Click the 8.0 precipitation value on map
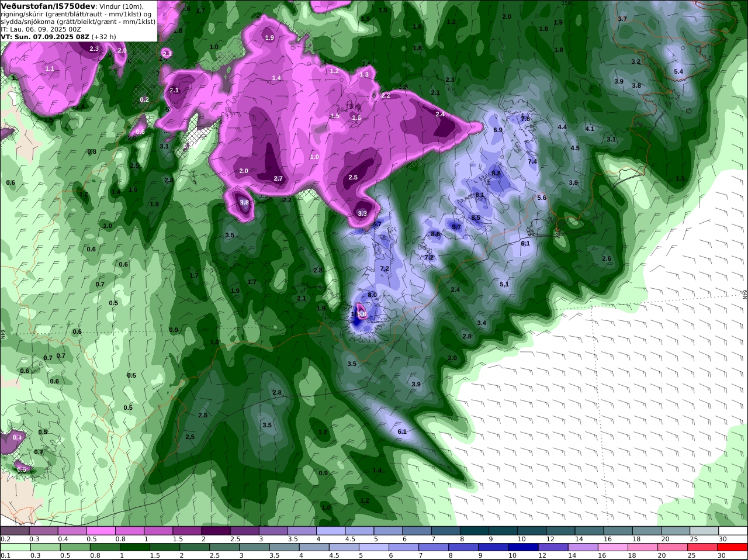This screenshot has width=748, height=560. click(x=372, y=295)
